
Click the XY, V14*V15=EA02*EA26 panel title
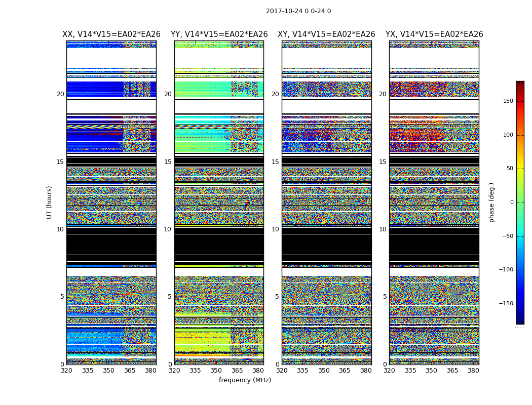(x=326, y=34)
